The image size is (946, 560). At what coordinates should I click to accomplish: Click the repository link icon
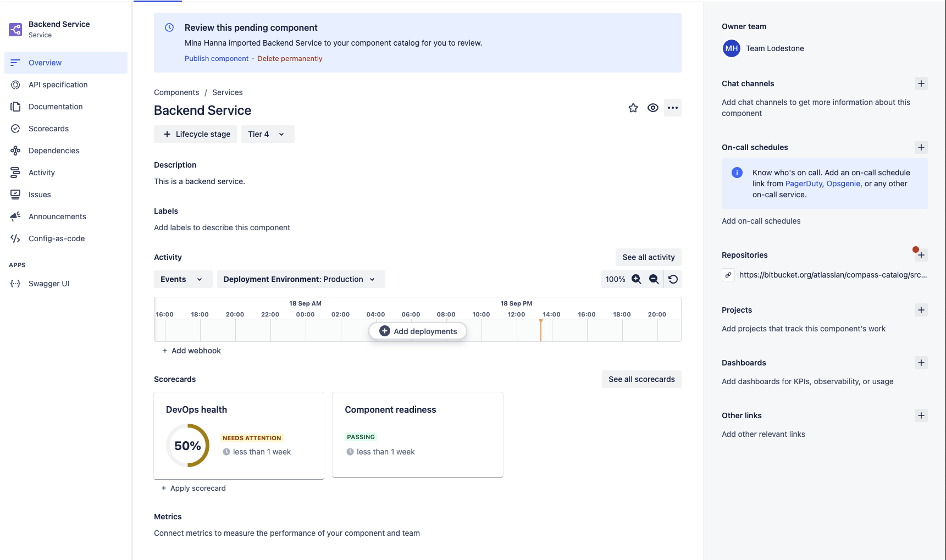pyautogui.click(x=728, y=274)
